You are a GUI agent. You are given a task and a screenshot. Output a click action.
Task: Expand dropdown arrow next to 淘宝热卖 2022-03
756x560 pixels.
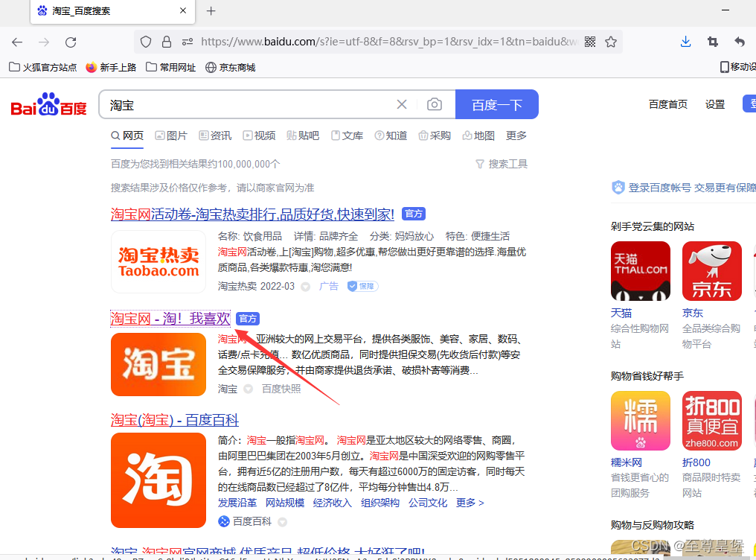pos(305,287)
